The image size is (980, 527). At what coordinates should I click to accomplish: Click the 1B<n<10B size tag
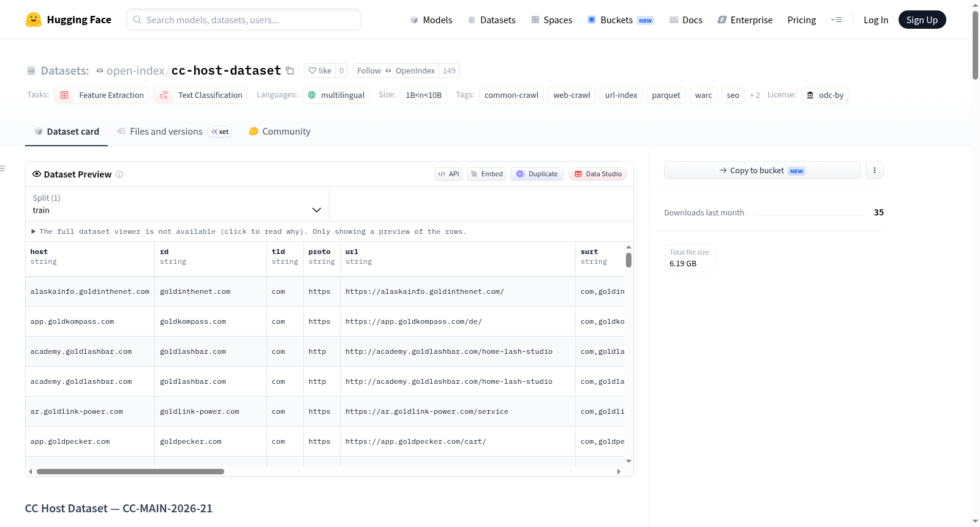(x=423, y=95)
